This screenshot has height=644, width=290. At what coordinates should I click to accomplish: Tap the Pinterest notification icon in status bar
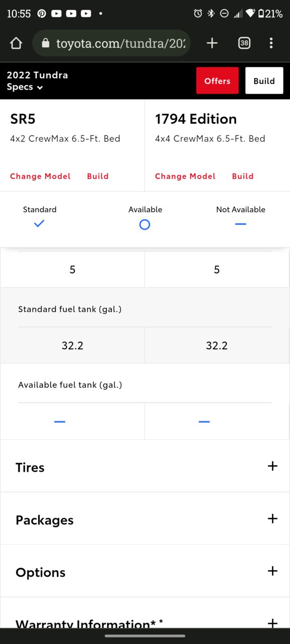42,14
